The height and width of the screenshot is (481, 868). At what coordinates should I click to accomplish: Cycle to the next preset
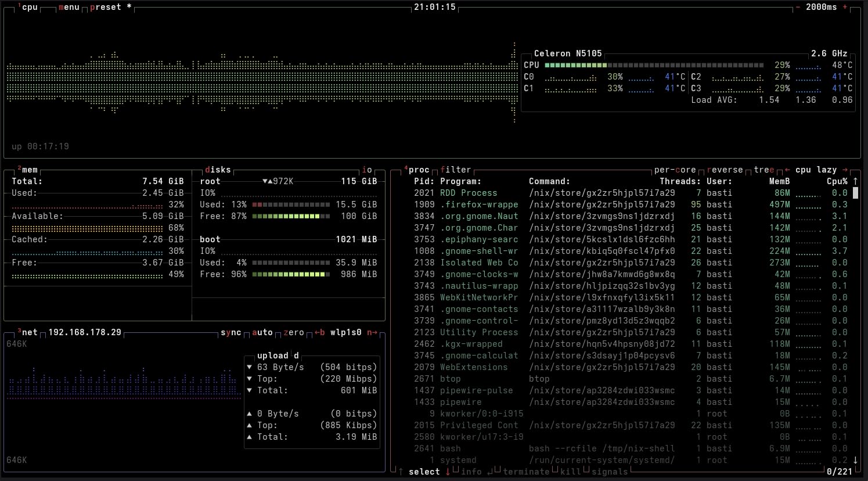[x=106, y=7]
